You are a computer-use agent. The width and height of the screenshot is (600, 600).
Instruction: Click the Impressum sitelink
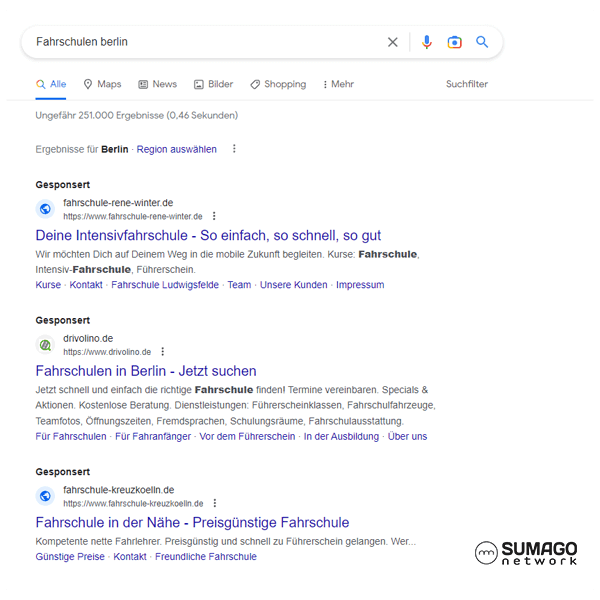360,285
